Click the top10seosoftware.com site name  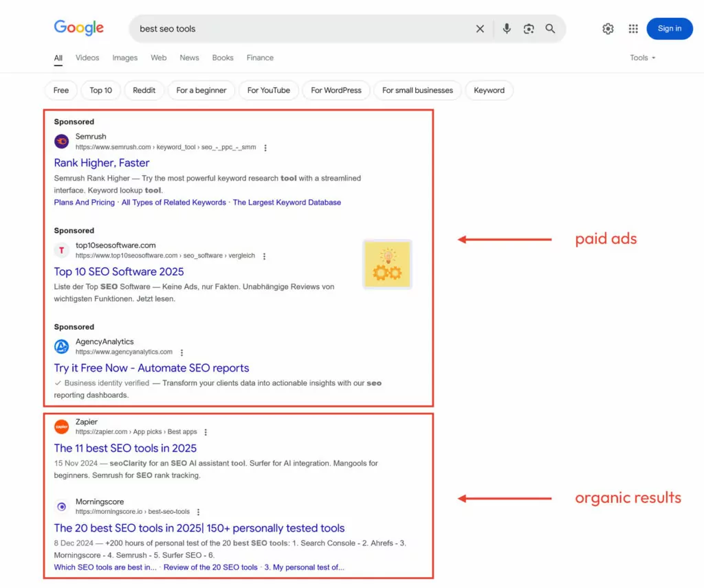115,245
